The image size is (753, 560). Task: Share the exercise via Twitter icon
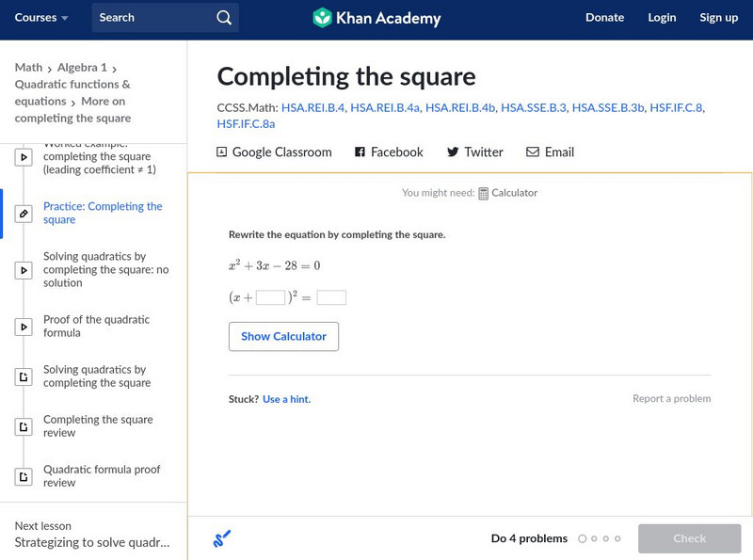tap(453, 152)
